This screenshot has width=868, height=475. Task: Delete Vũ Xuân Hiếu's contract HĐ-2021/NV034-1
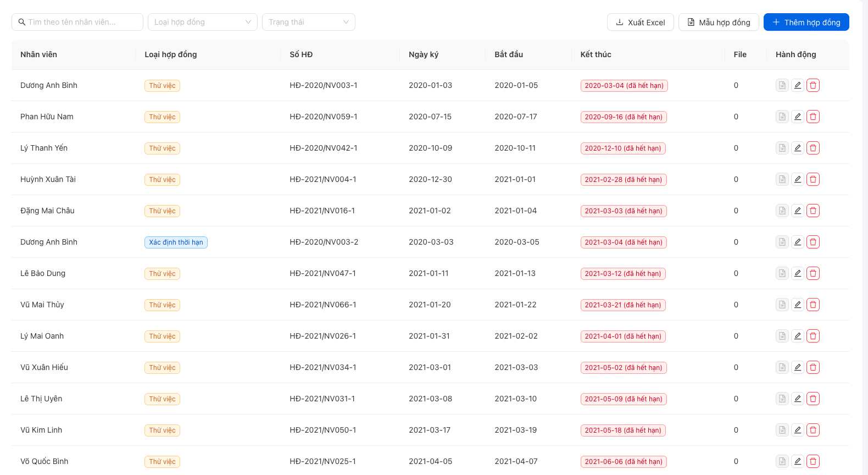813,367
